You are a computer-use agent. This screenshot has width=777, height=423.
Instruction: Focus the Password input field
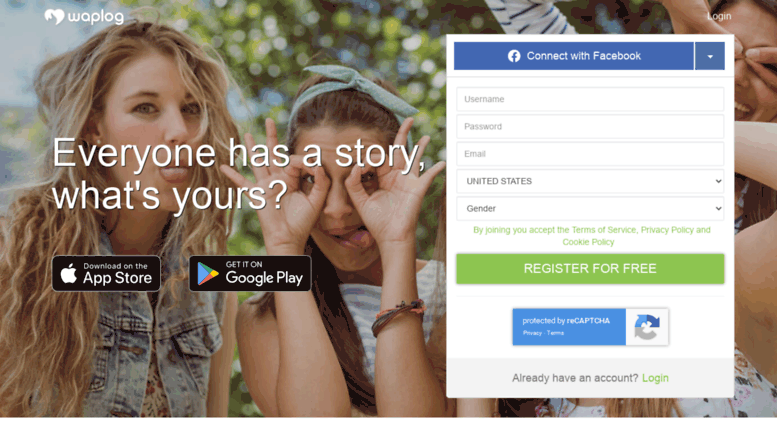pyautogui.click(x=590, y=126)
